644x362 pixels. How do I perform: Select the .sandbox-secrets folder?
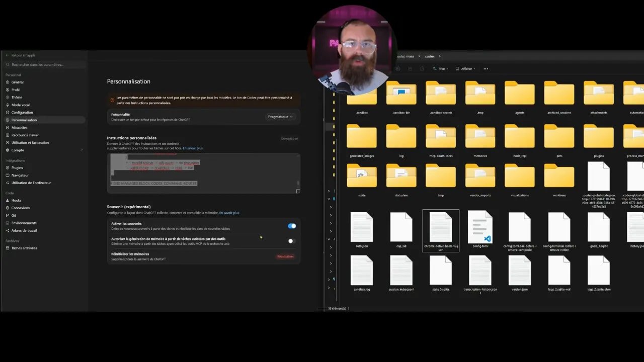click(x=441, y=98)
